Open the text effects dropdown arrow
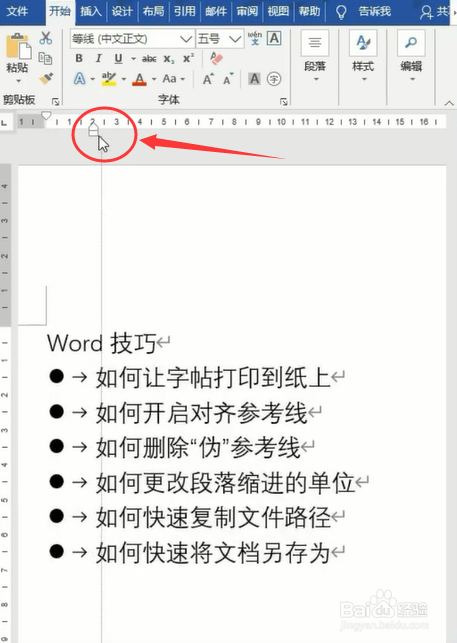457x643 pixels. [93, 79]
